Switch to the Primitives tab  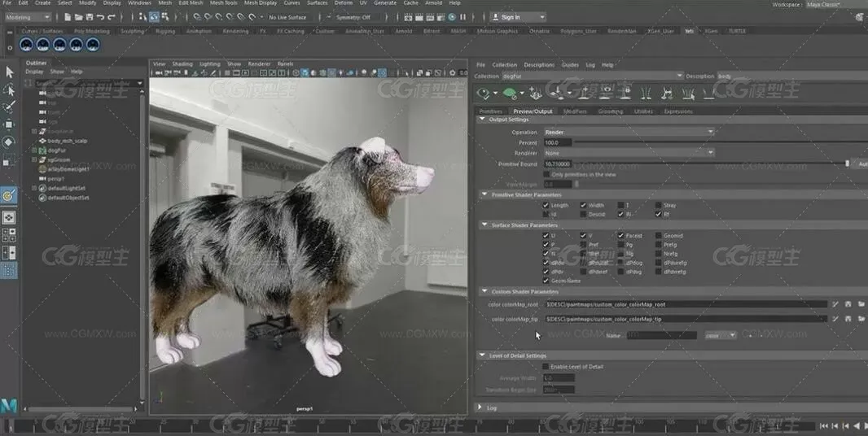point(490,111)
